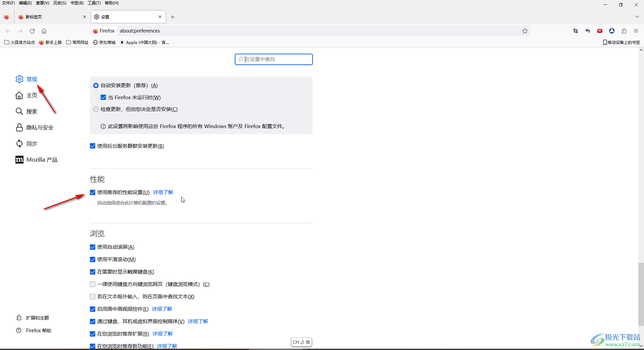Open the Firefox hamburger application menu
The image size is (644, 350).
[636, 31]
